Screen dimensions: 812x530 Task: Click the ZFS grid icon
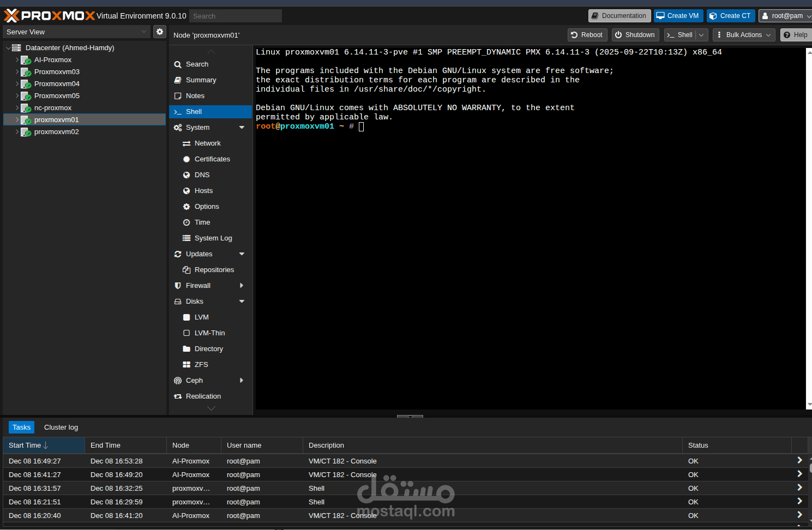[x=187, y=365]
